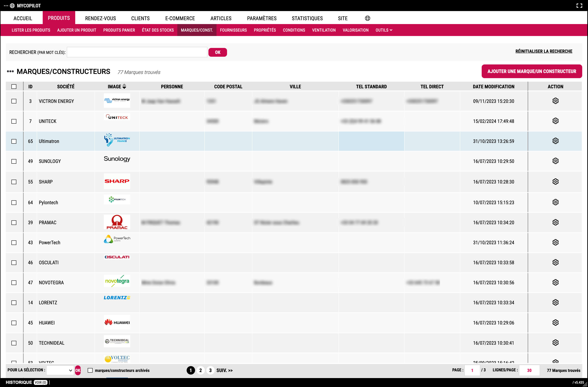588x387 pixels.
Task: Check the PRAMAC row checkbox
Action: 14,222
